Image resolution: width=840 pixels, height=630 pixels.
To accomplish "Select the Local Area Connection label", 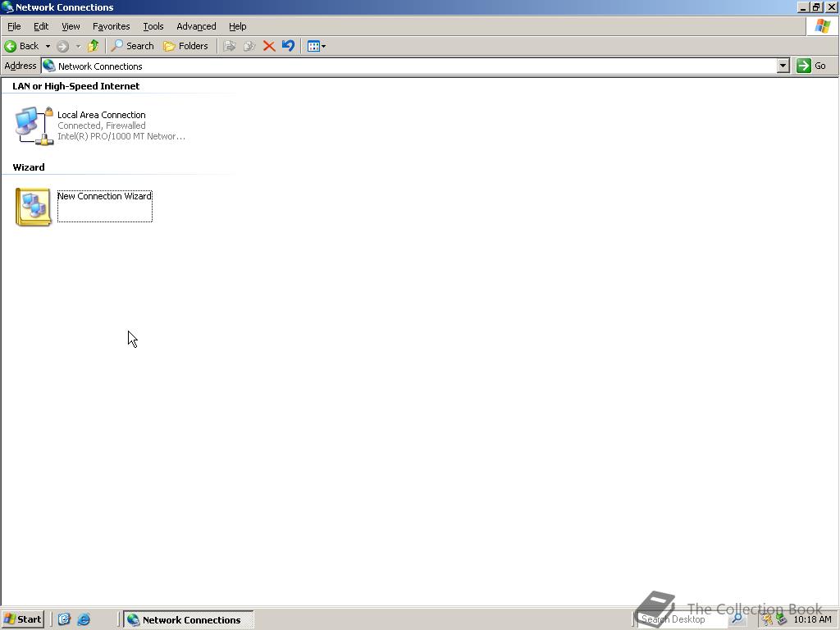I will pyautogui.click(x=101, y=115).
